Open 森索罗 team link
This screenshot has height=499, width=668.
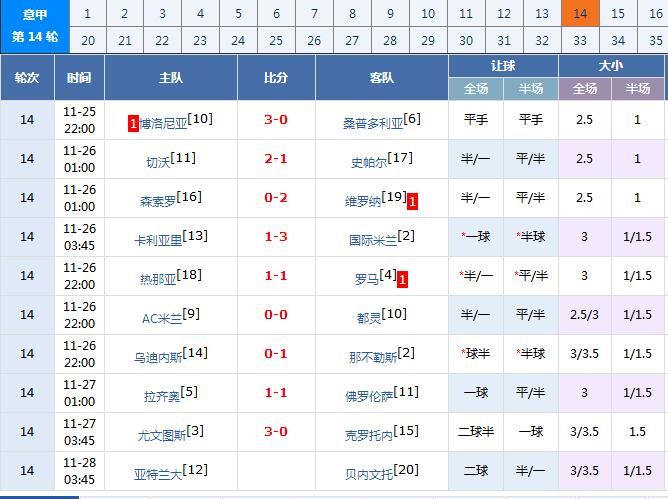158,201
